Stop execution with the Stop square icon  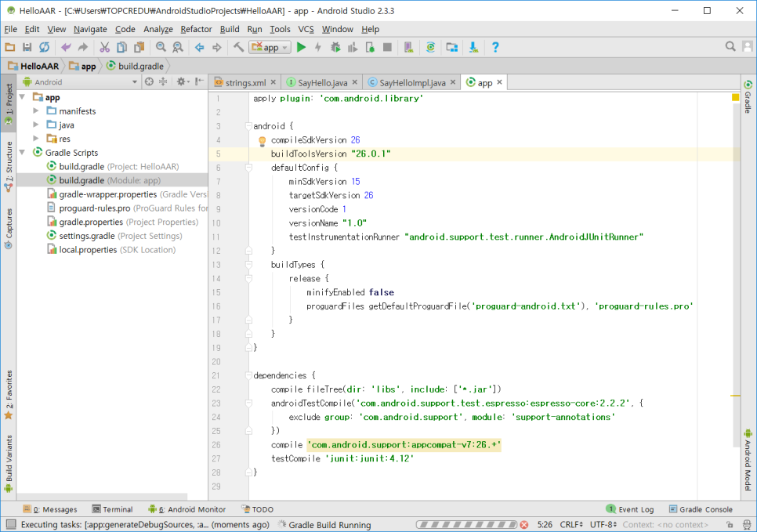(387, 47)
